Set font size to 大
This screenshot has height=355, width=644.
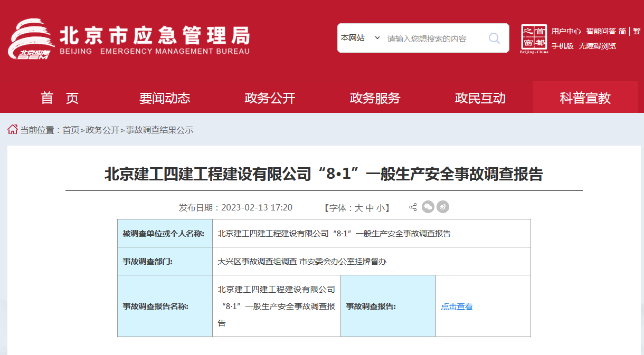[358, 208]
